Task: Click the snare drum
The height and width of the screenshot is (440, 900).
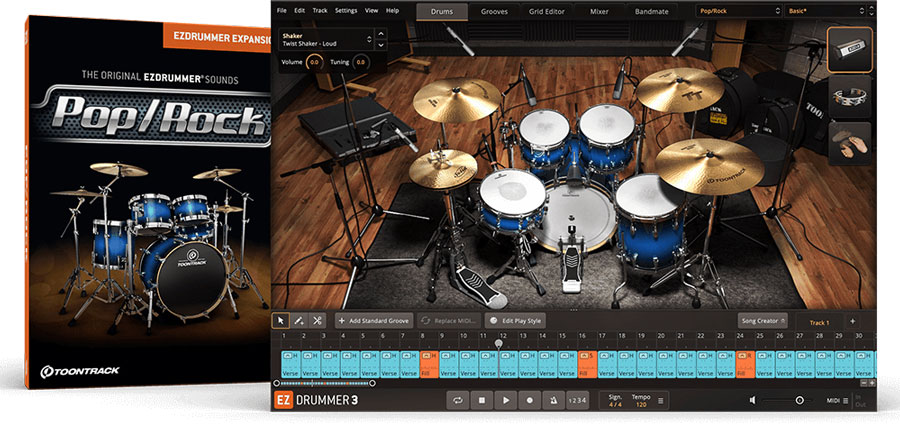Action: (513, 200)
